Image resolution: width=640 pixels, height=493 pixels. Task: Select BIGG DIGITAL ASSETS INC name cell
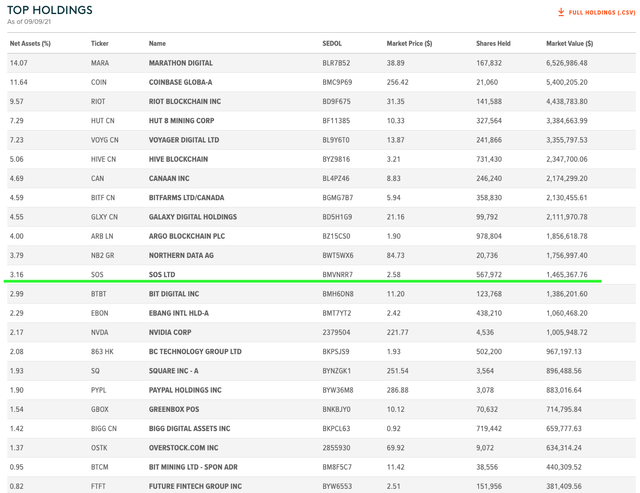point(189,428)
